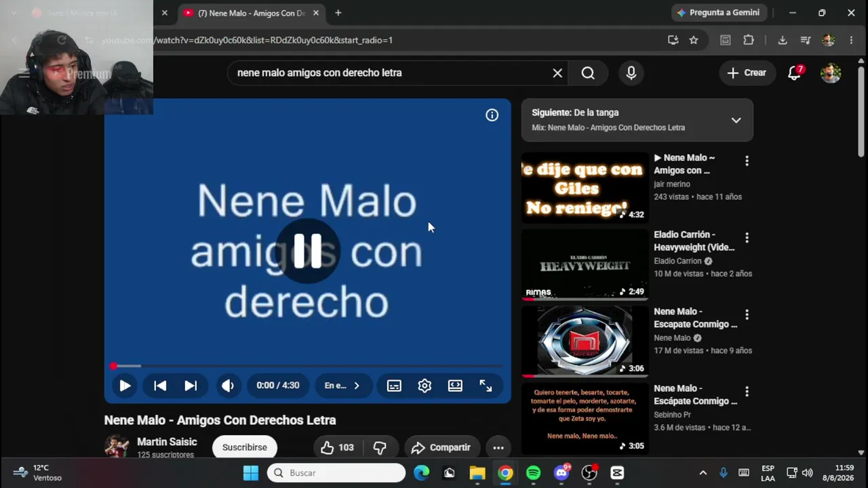
Task: Collapse the Siguiente mix playlist panel
Action: [x=736, y=120]
